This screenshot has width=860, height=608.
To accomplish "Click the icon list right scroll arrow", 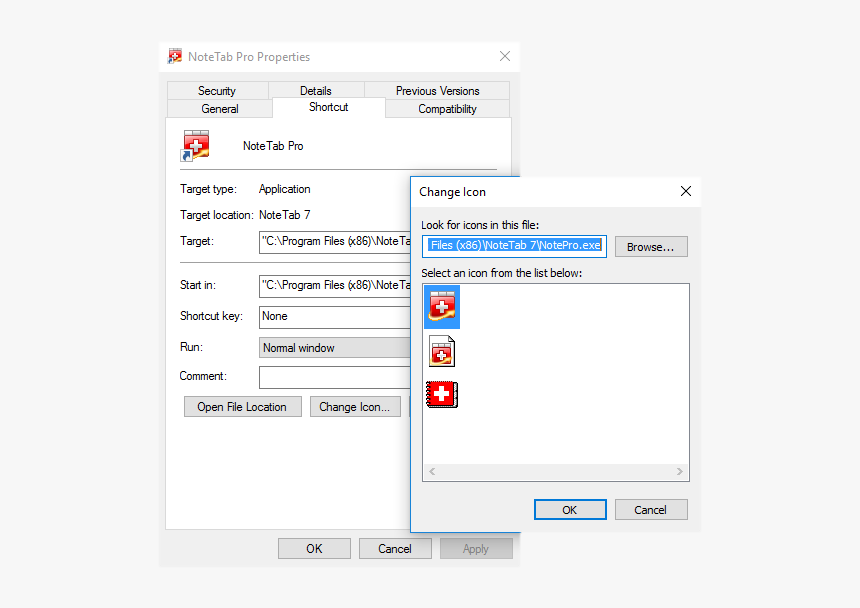I will tap(680, 471).
